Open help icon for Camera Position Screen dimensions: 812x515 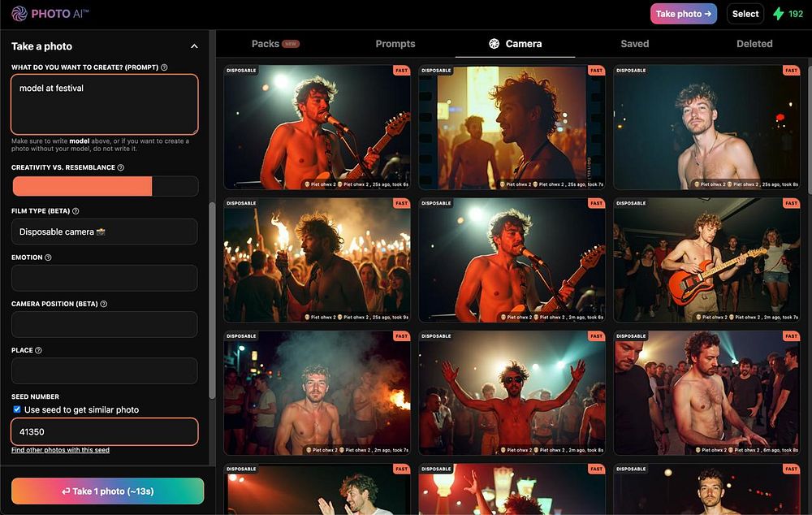pos(104,304)
